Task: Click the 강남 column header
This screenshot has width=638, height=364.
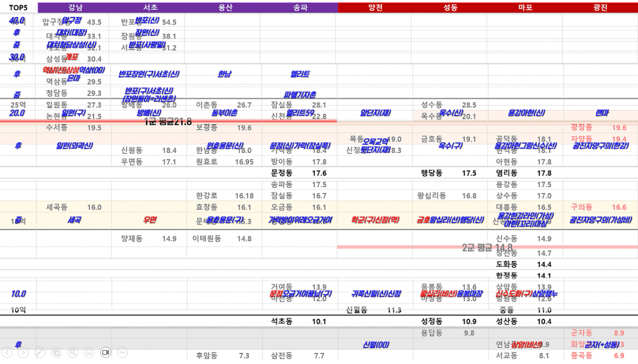Action: (x=75, y=8)
